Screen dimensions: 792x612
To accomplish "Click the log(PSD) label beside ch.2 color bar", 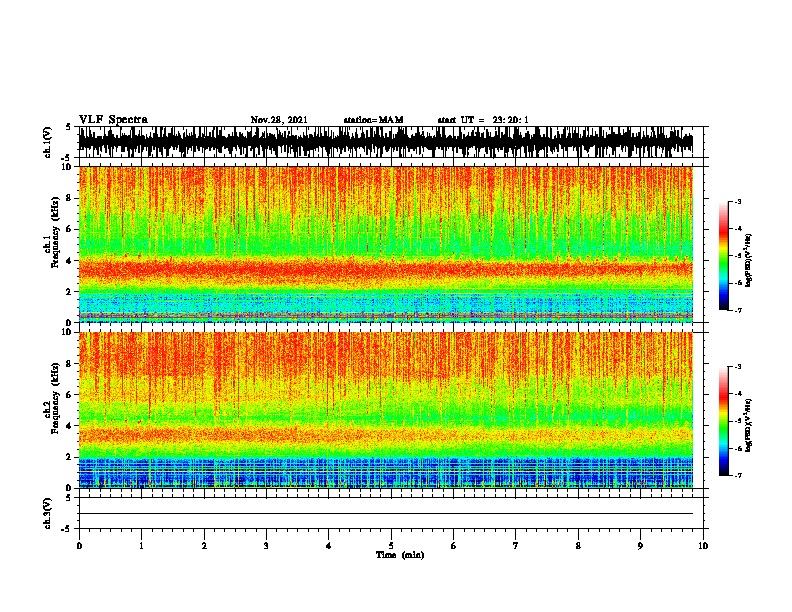I will (x=748, y=425).
